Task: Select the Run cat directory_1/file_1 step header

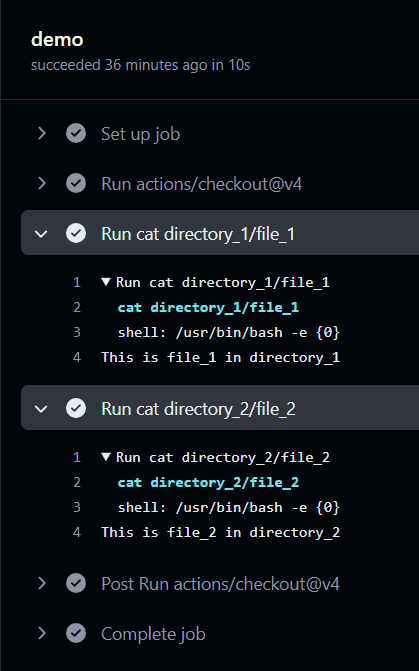Action: coord(220,233)
